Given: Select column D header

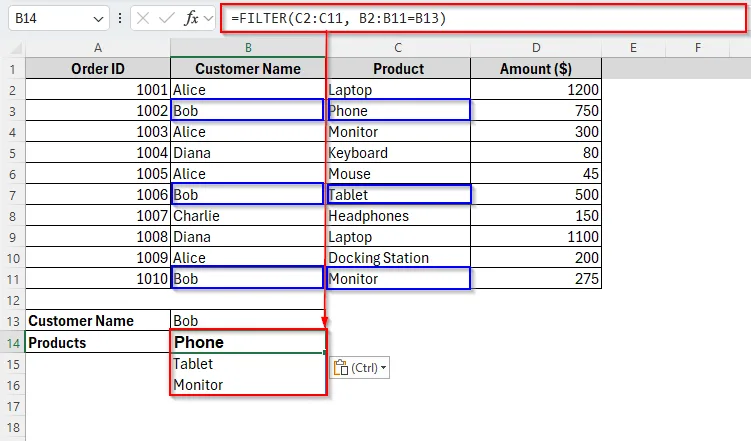Looking at the screenshot, I should (x=536, y=48).
